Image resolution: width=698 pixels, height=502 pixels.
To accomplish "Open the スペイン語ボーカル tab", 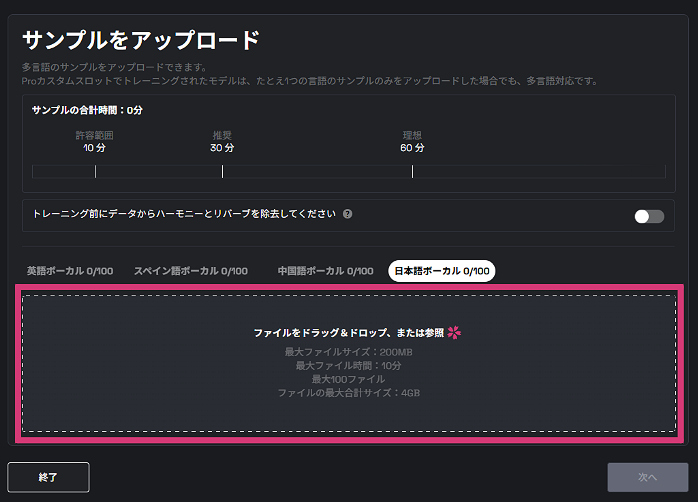I will (190, 271).
